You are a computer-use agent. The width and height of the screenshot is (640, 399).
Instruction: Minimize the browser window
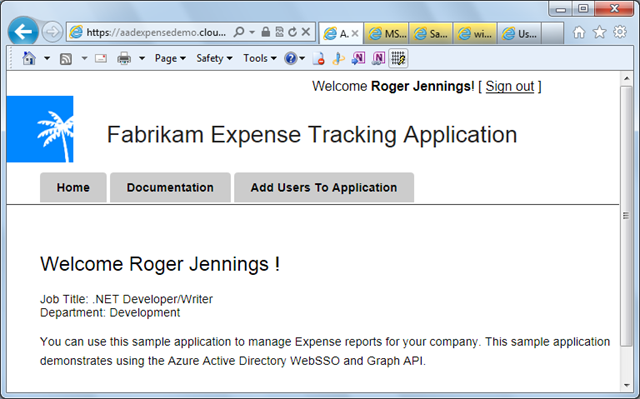[x=561, y=9]
